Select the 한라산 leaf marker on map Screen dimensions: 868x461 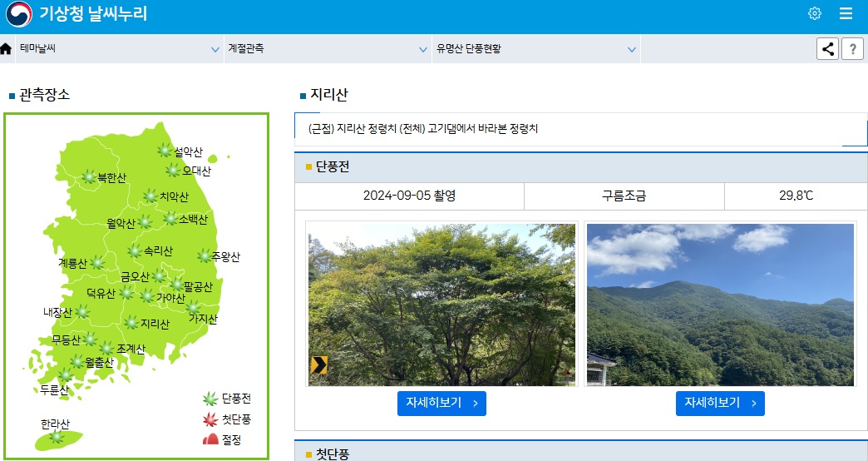tap(57, 437)
